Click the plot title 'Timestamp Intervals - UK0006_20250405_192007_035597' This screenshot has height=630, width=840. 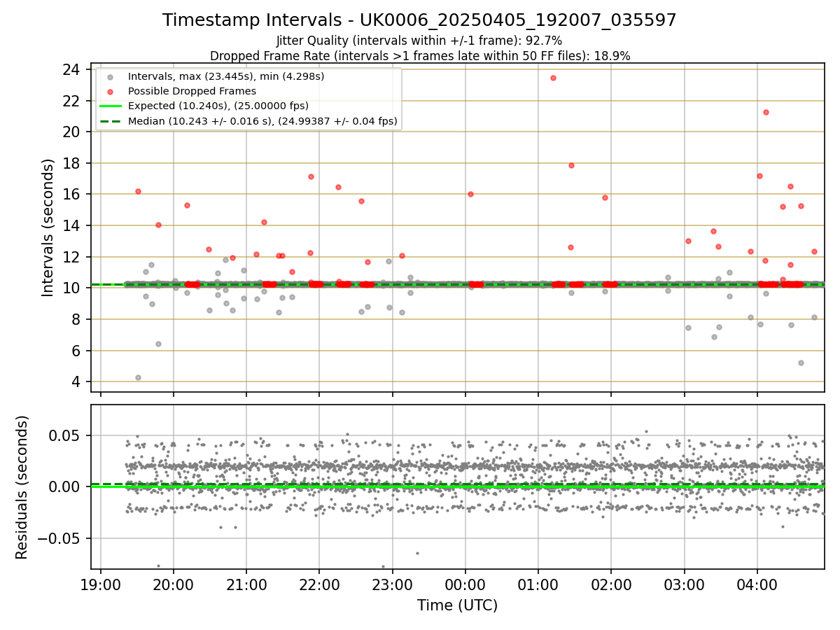[x=419, y=20]
